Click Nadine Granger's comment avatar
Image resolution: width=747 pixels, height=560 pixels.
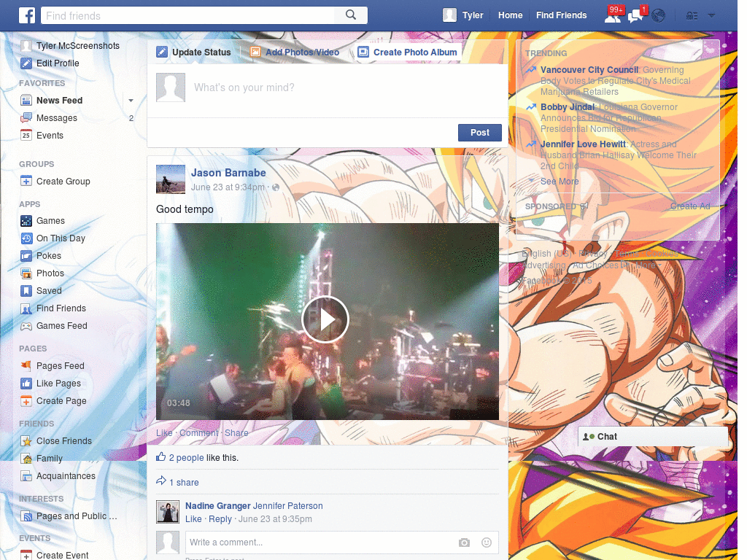(x=168, y=512)
